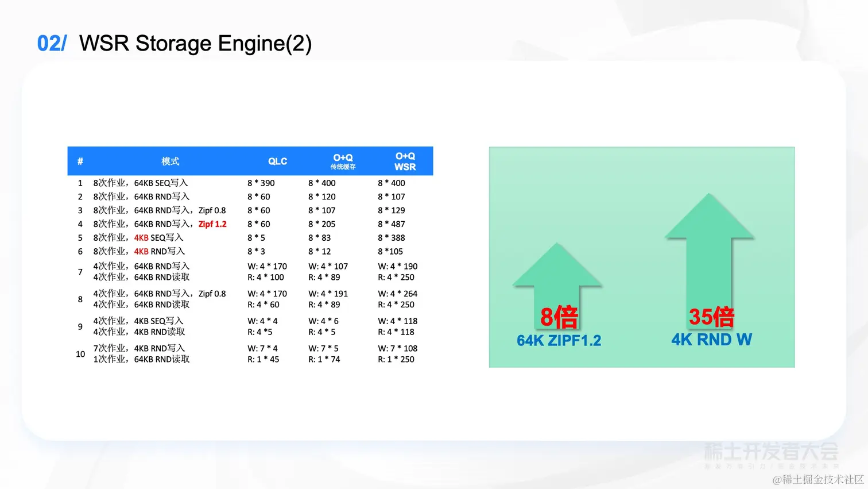
Task: Click "8 * 400" under the WSR column
Action: pos(392,183)
